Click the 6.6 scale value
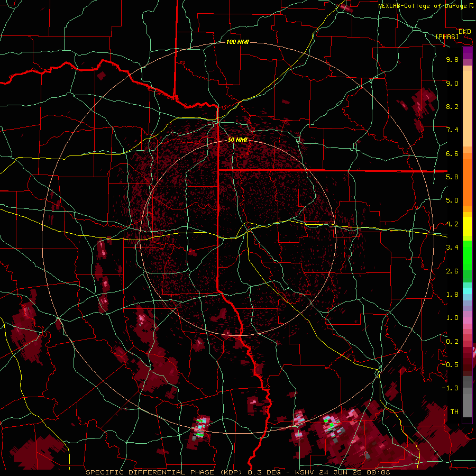This screenshot has height=476, width=476. tap(452, 154)
